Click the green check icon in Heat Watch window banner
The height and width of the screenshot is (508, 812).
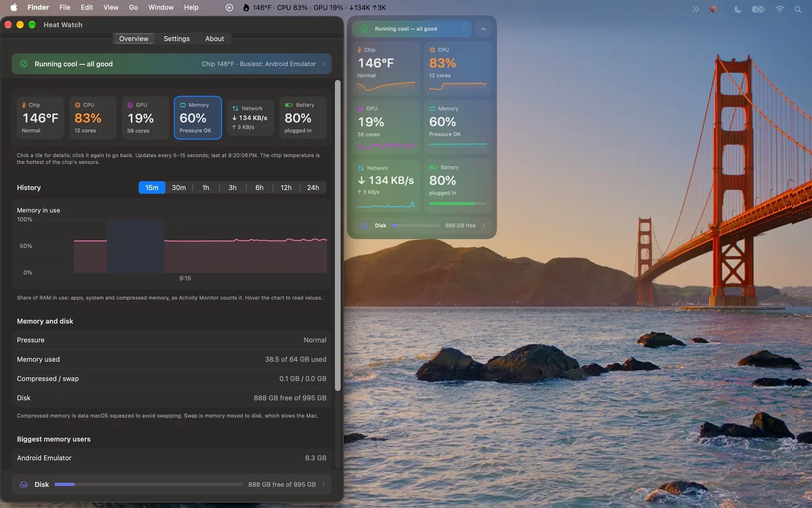coord(24,64)
